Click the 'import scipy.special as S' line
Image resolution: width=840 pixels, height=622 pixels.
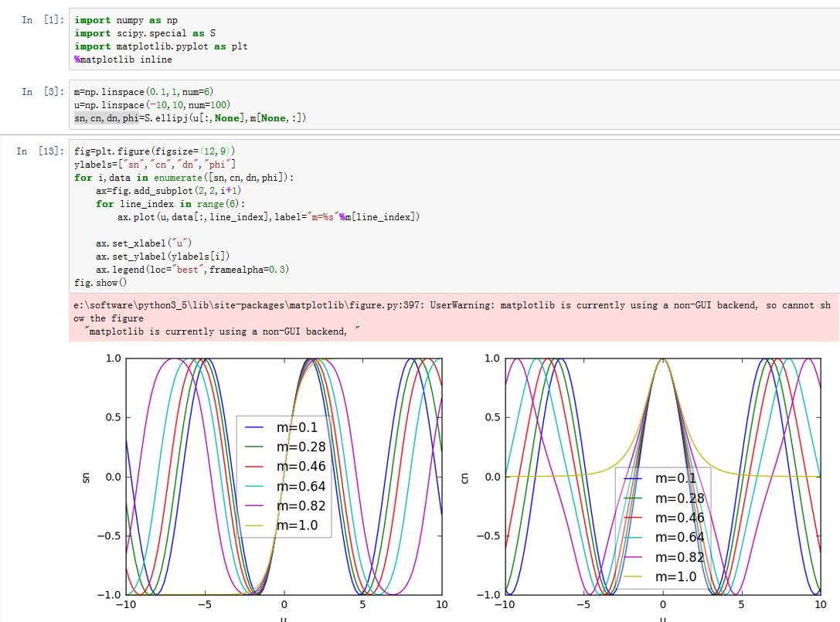(145, 33)
